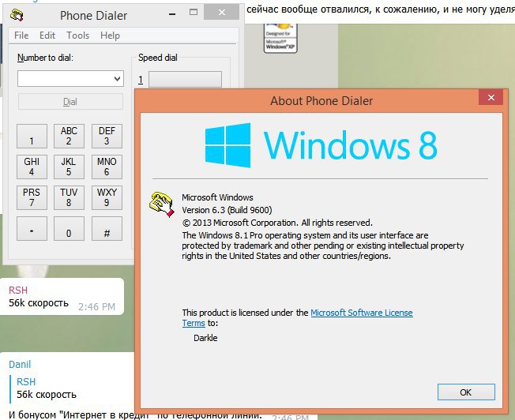The image size is (515, 420).
Task: Tap keypad key ABC 2
Action: 69,136
